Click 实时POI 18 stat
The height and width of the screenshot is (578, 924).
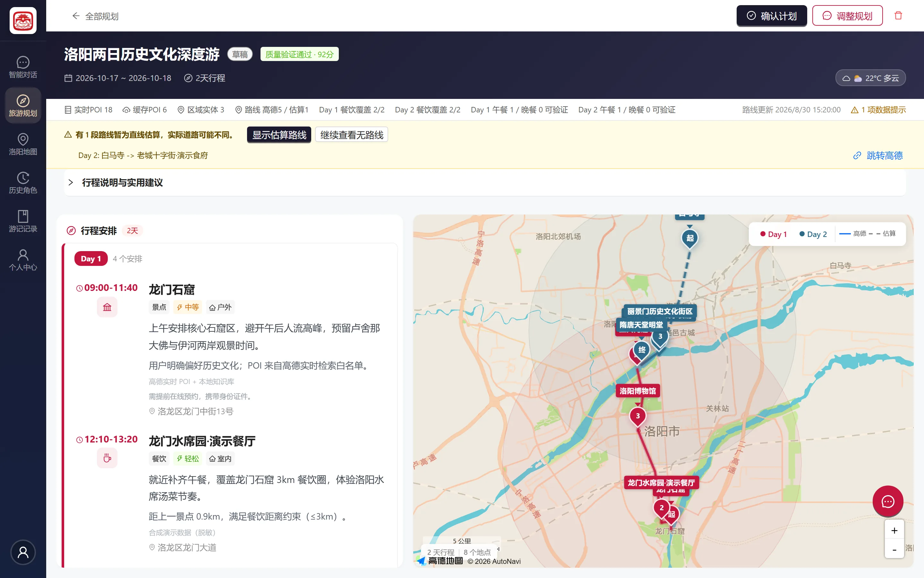pyautogui.click(x=88, y=110)
